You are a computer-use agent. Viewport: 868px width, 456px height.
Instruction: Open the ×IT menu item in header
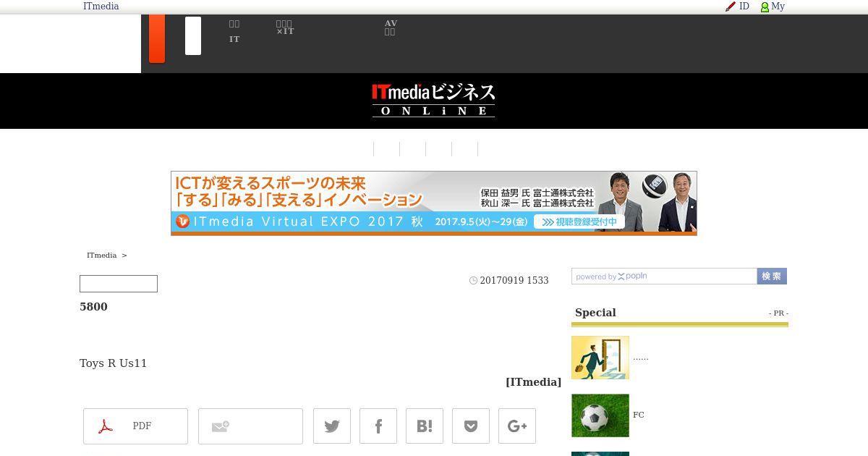tap(285, 31)
